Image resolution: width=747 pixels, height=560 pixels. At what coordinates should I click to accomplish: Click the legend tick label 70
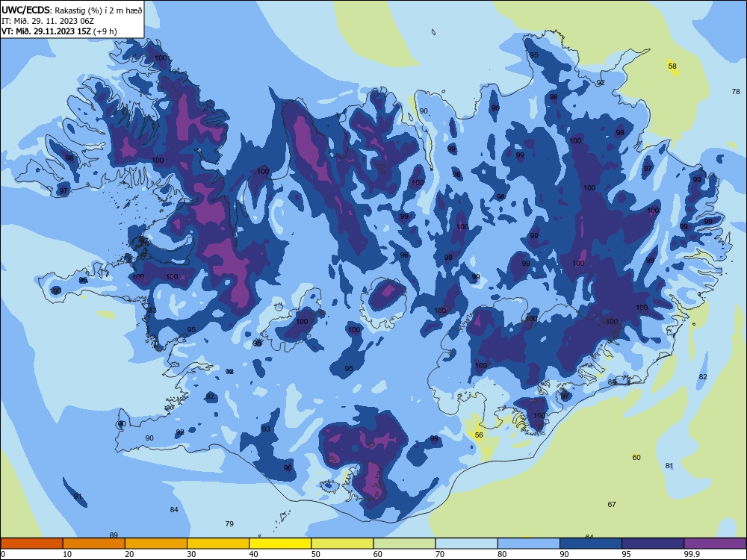coord(440,554)
